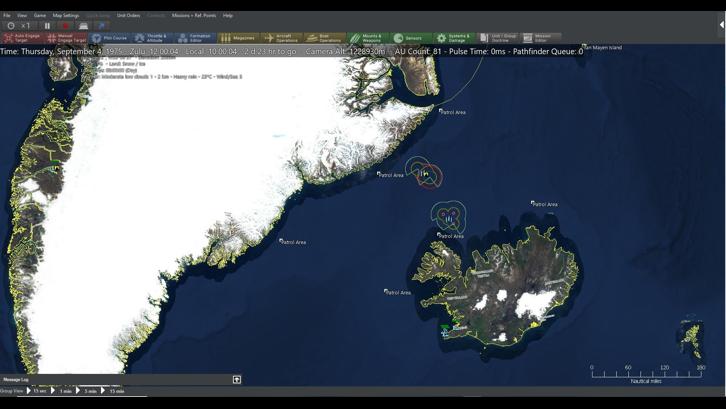Click the time compression clock icon
The image size is (726, 409).
11,26
